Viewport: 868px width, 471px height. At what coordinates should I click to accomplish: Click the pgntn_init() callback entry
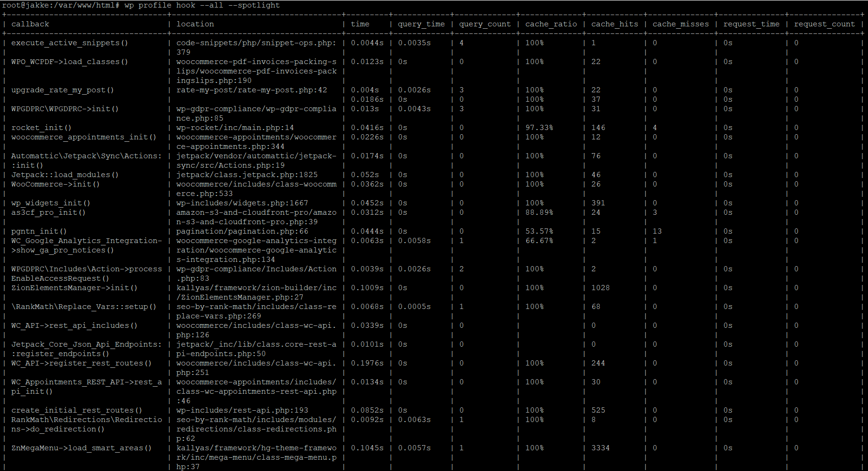point(39,231)
